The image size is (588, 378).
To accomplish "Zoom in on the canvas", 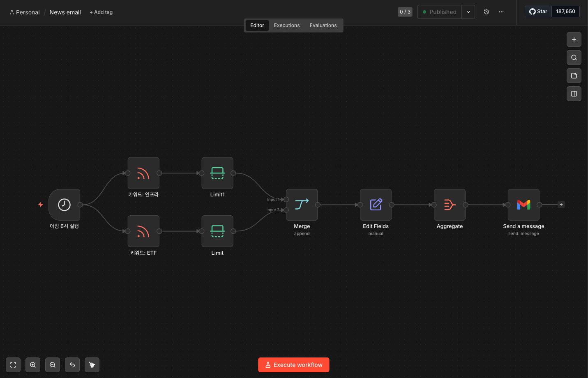I will pos(33,365).
